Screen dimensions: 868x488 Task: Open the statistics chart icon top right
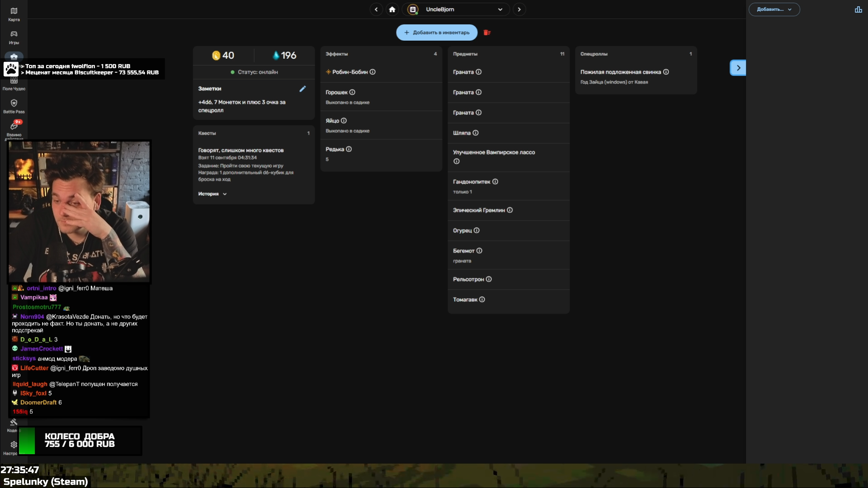coord(858,9)
